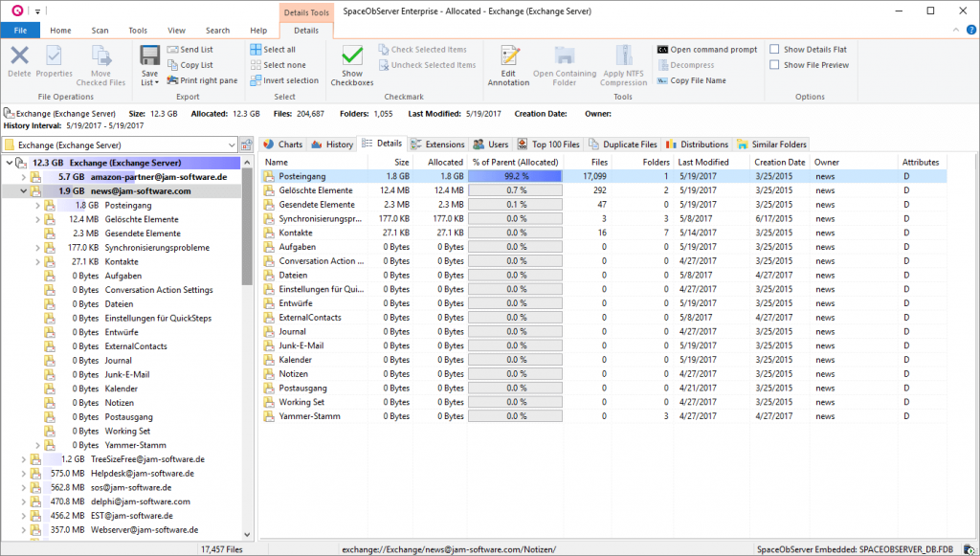The width and height of the screenshot is (980, 556).
Task: Sort by Files column header
Action: click(x=587, y=163)
